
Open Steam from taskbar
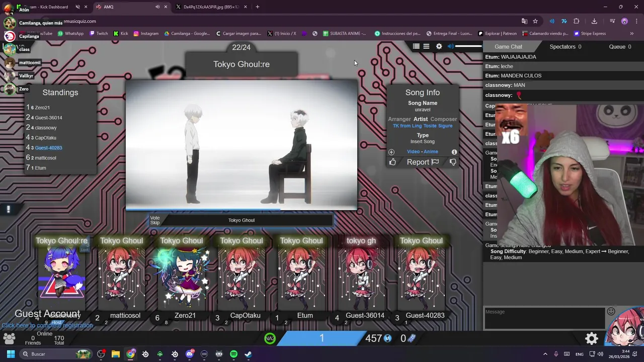(248, 354)
